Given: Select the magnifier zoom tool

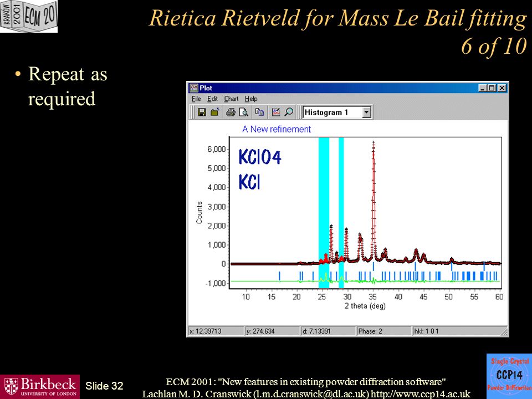Looking at the screenshot, I should click(x=289, y=112).
